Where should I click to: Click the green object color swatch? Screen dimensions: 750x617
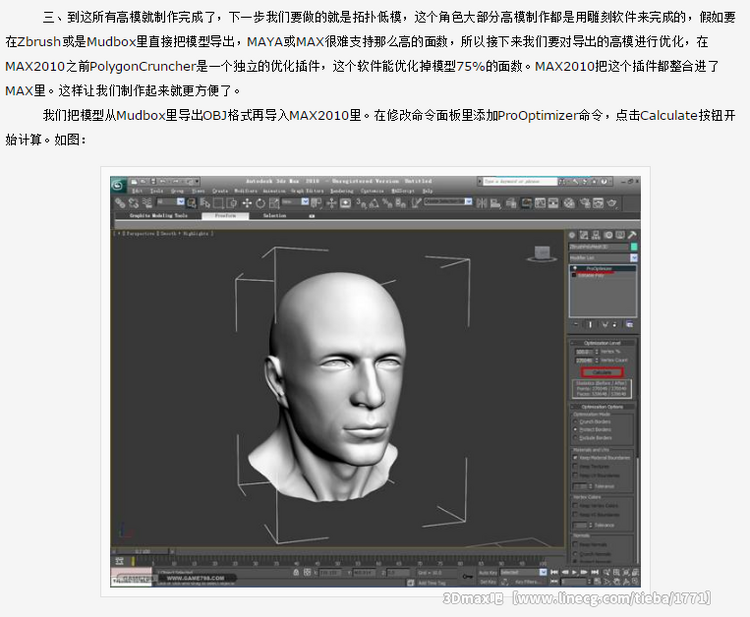[x=634, y=247]
